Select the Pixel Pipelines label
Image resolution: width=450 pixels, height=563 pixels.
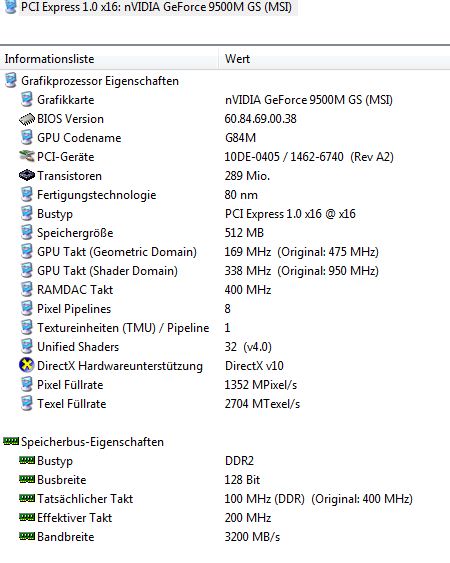click(x=74, y=309)
